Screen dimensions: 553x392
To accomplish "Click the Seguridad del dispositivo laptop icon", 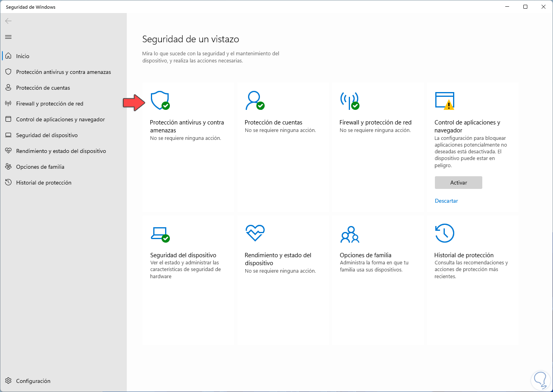I will [x=160, y=233].
